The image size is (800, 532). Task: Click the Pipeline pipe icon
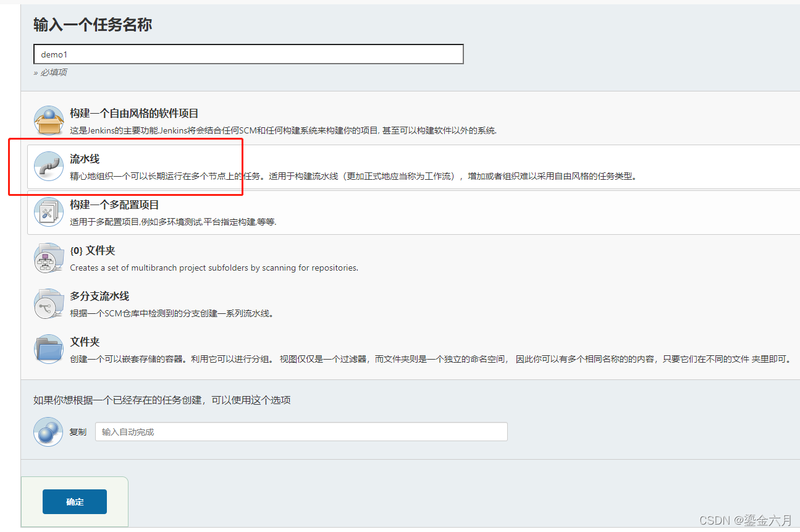coord(48,167)
